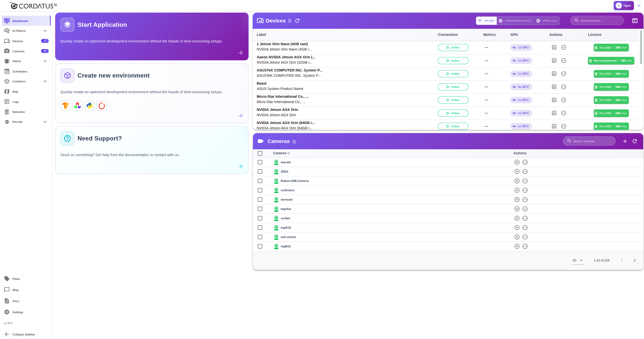Play the mycam camera stream

tap(517, 162)
